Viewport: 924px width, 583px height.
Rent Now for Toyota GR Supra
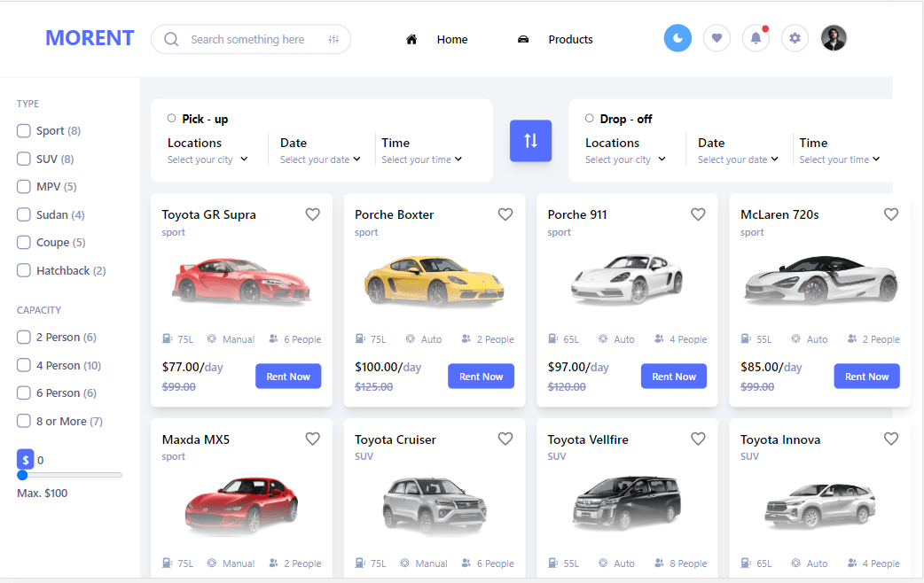(288, 377)
